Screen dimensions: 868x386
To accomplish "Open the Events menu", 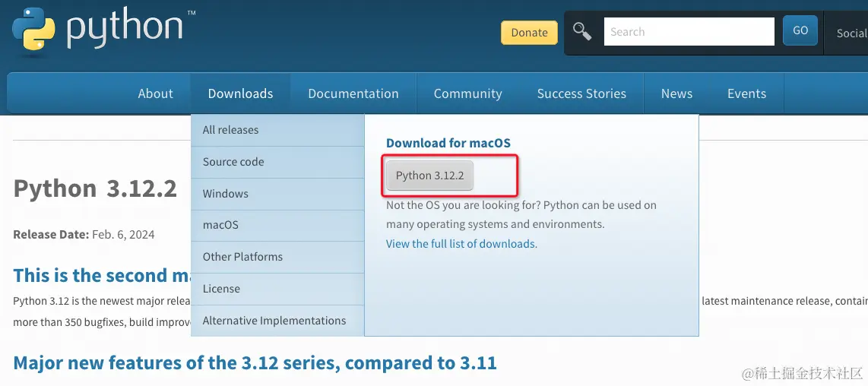I will pyautogui.click(x=746, y=93).
